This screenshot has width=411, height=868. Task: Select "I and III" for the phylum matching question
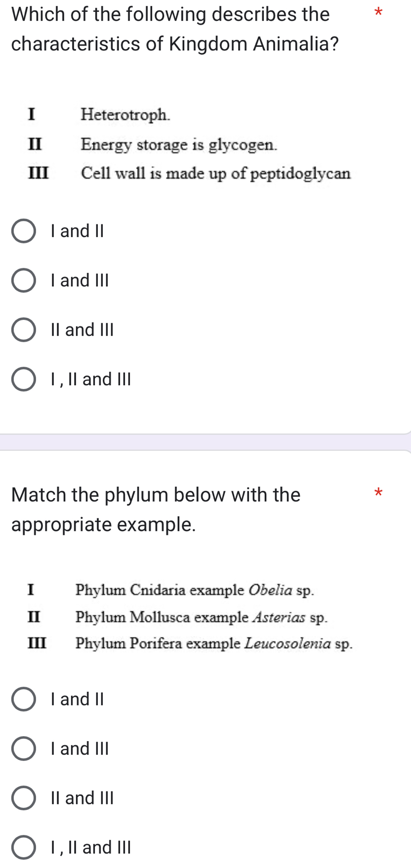pos(23,748)
